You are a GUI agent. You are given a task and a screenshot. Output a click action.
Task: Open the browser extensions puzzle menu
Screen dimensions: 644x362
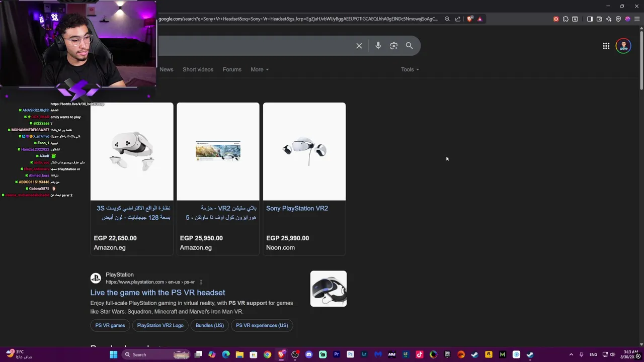coord(566,19)
